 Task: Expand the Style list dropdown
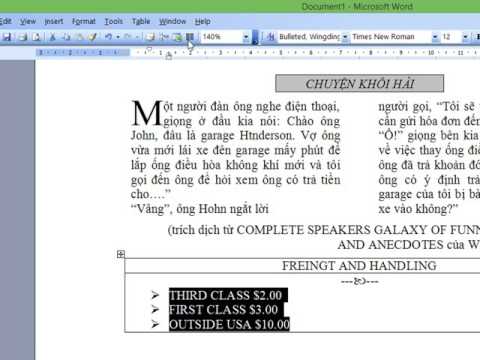click(x=345, y=37)
